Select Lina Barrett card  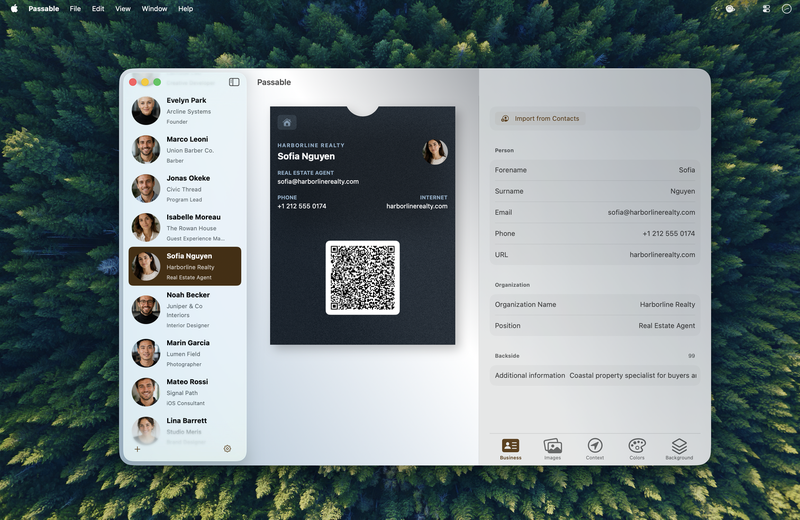point(185,430)
